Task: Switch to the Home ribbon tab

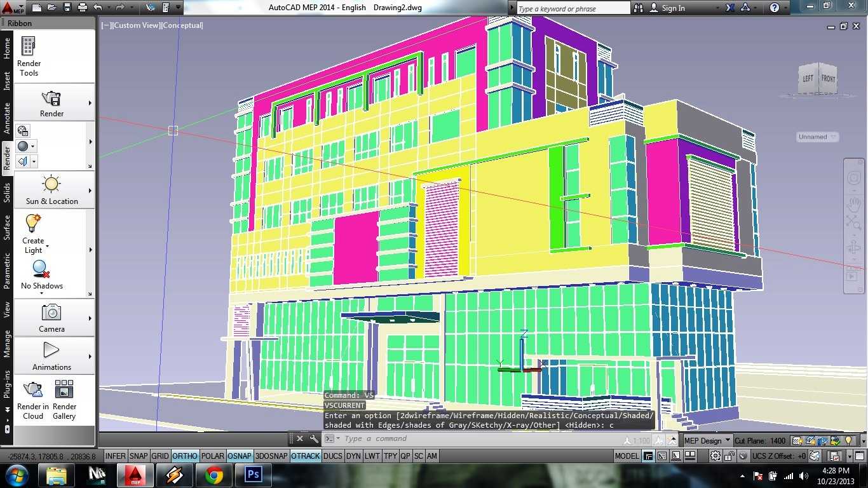Action: [x=7, y=49]
